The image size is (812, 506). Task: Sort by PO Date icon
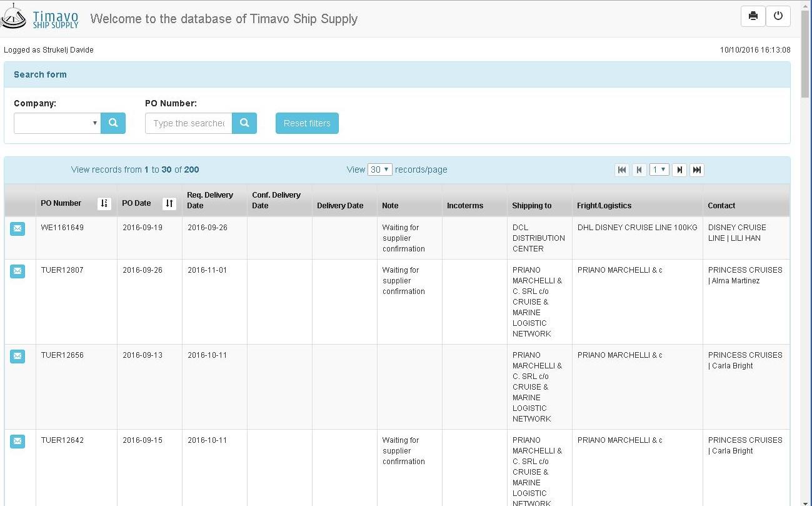[169, 203]
